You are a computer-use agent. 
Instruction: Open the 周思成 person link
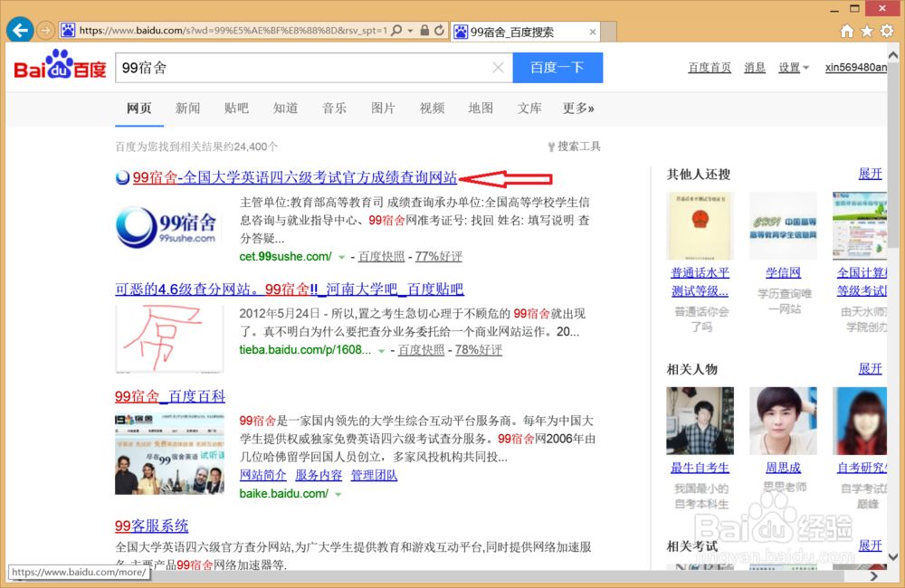[783, 468]
